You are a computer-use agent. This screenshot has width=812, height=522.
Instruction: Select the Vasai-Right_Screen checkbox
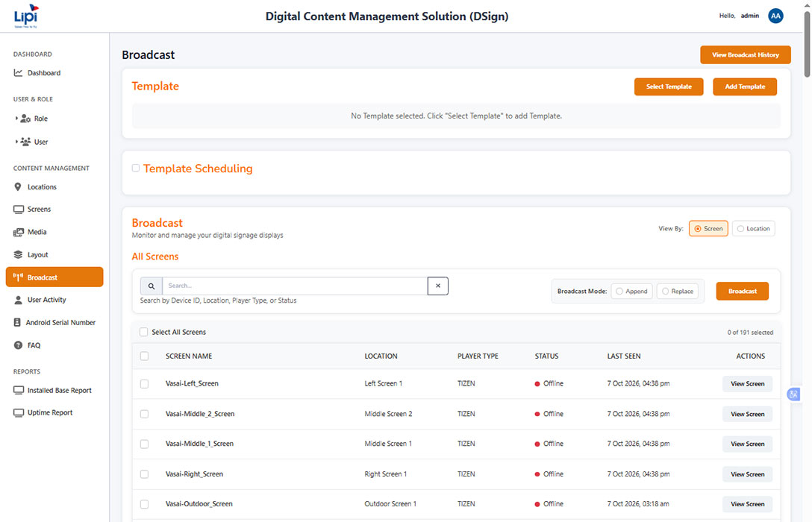tap(145, 474)
